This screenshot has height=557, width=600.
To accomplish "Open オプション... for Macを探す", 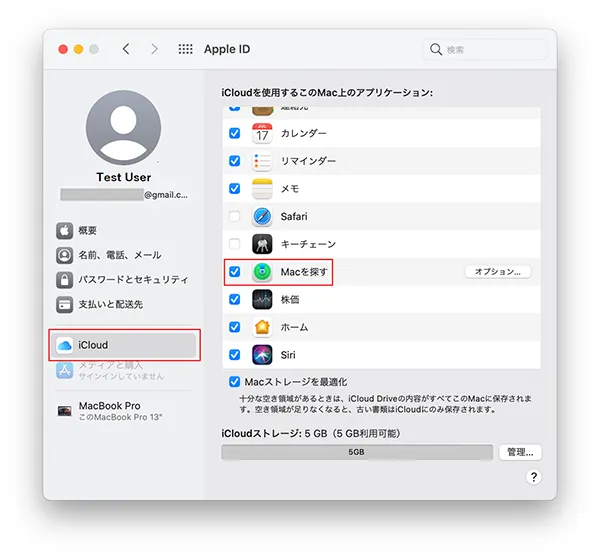I will coord(497,272).
